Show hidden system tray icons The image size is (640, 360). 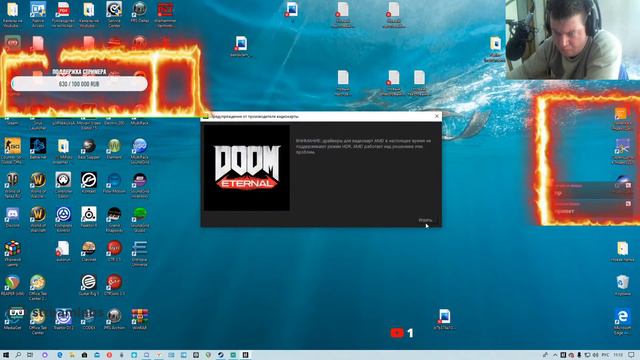pyautogui.click(x=554, y=355)
